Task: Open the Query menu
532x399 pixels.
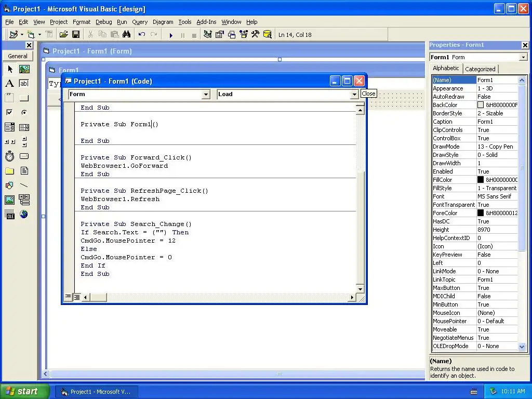Action: click(x=140, y=22)
